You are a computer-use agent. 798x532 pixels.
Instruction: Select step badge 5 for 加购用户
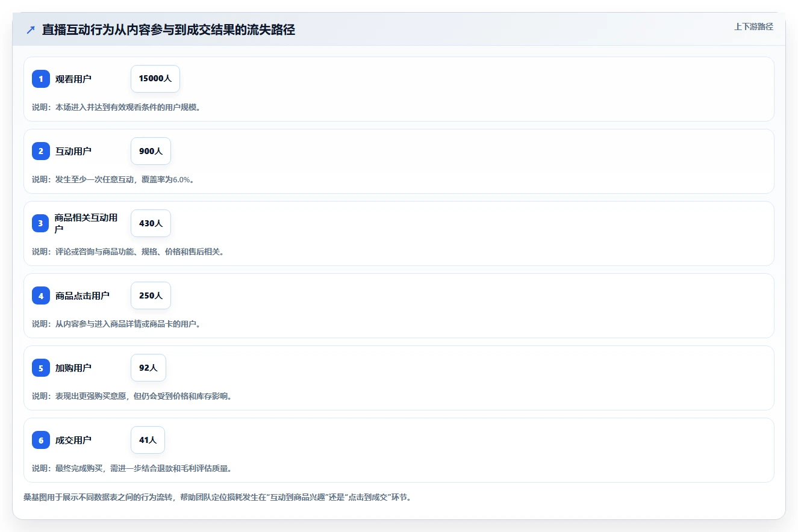click(x=41, y=368)
